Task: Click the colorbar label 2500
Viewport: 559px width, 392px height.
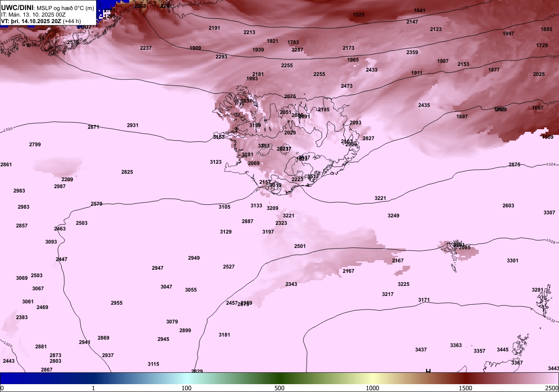Action: coord(552,388)
